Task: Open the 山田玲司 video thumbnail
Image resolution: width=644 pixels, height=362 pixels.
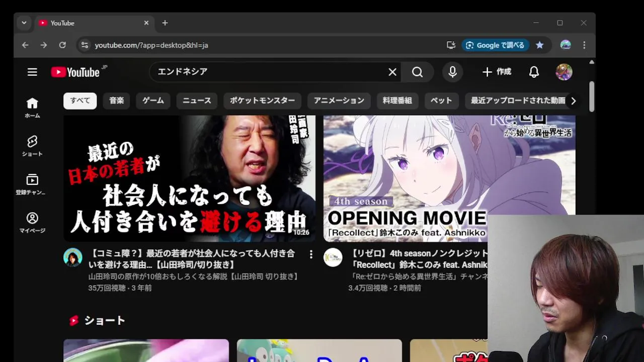Action: pyautogui.click(x=189, y=178)
